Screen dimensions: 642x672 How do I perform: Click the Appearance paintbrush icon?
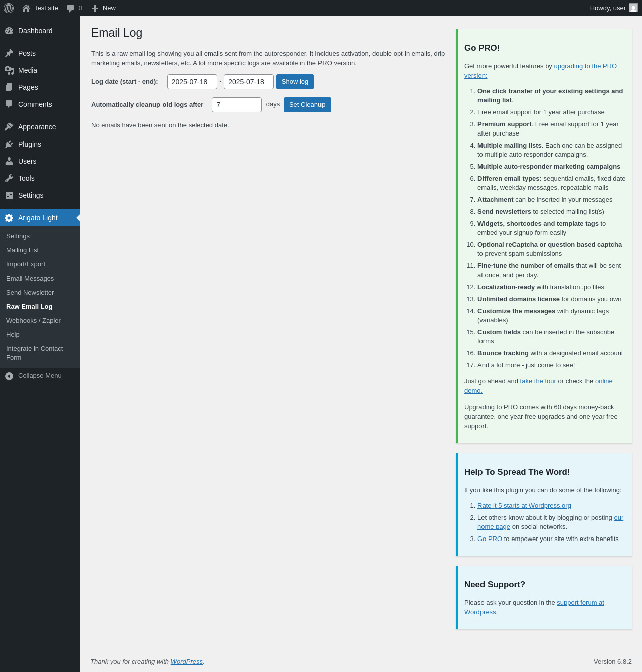pos(9,127)
